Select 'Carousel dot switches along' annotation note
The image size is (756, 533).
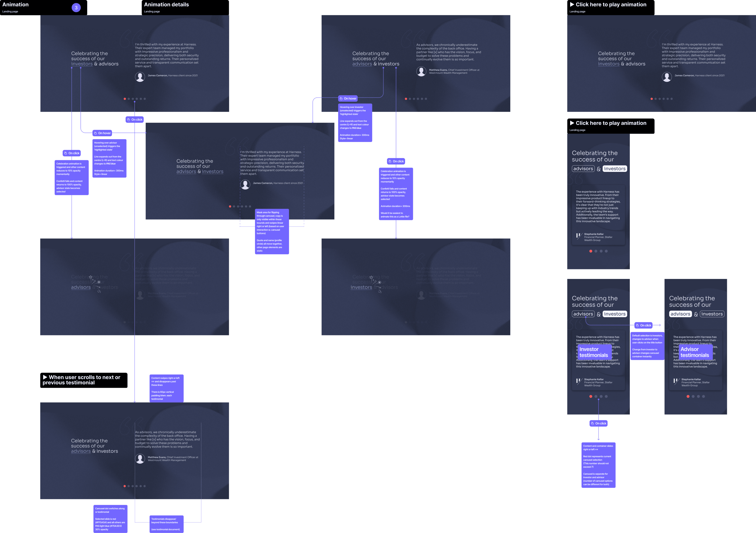pyautogui.click(x=110, y=518)
